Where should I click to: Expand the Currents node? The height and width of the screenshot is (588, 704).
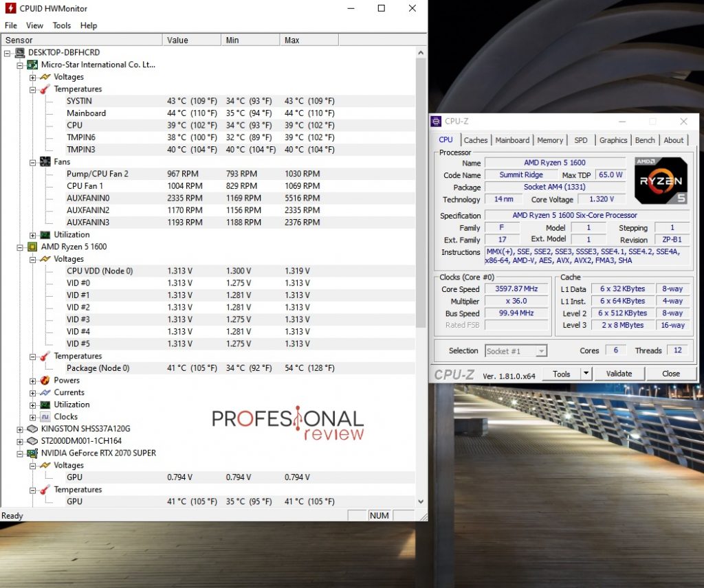tap(33, 393)
